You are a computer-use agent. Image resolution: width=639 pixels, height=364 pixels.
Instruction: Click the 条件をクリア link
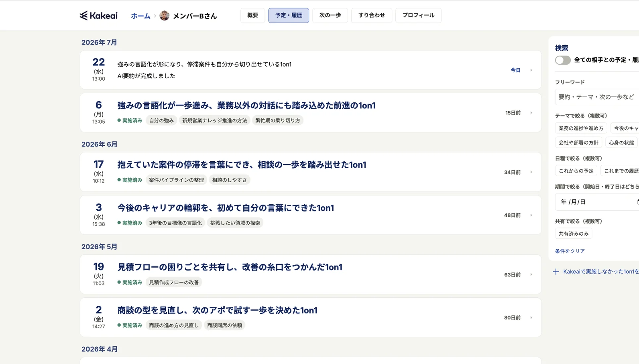pyautogui.click(x=570, y=251)
